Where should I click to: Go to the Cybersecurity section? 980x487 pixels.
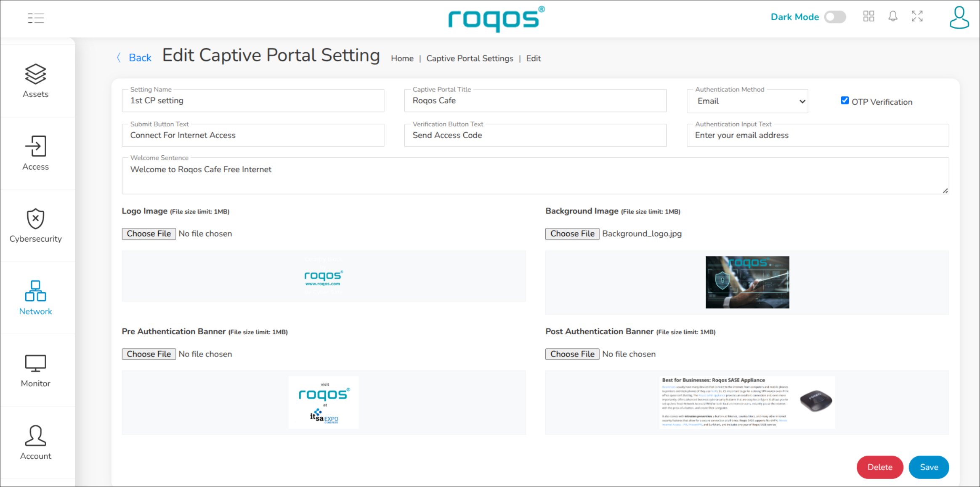point(36,226)
